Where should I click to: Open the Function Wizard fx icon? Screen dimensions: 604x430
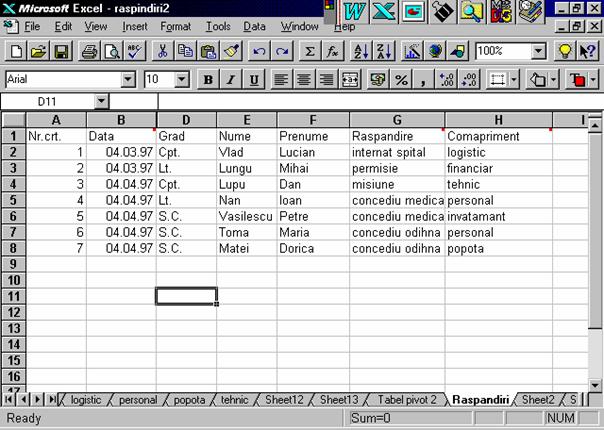pos(331,51)
